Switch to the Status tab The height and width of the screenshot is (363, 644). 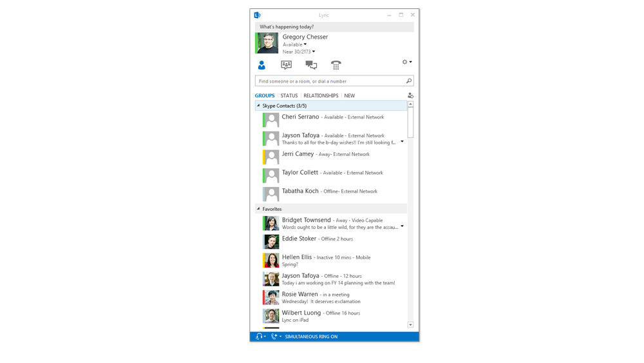pos(289,95)
